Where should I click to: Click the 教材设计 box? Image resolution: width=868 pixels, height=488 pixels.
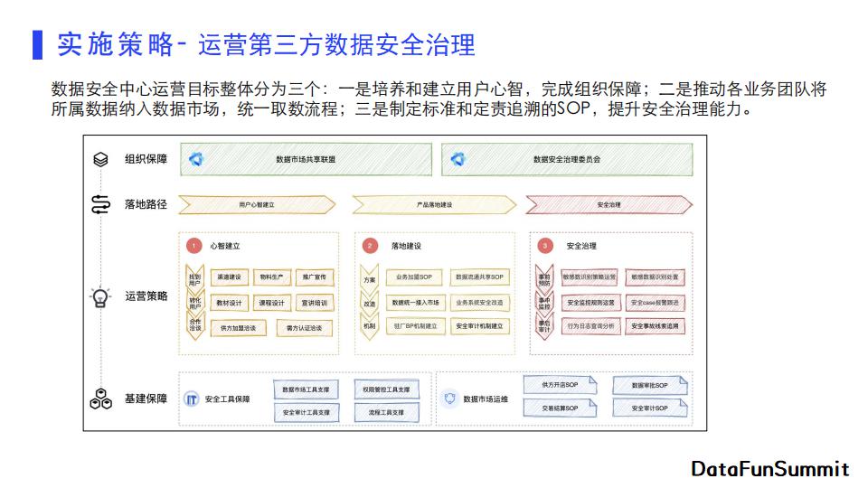click(229, 303)
